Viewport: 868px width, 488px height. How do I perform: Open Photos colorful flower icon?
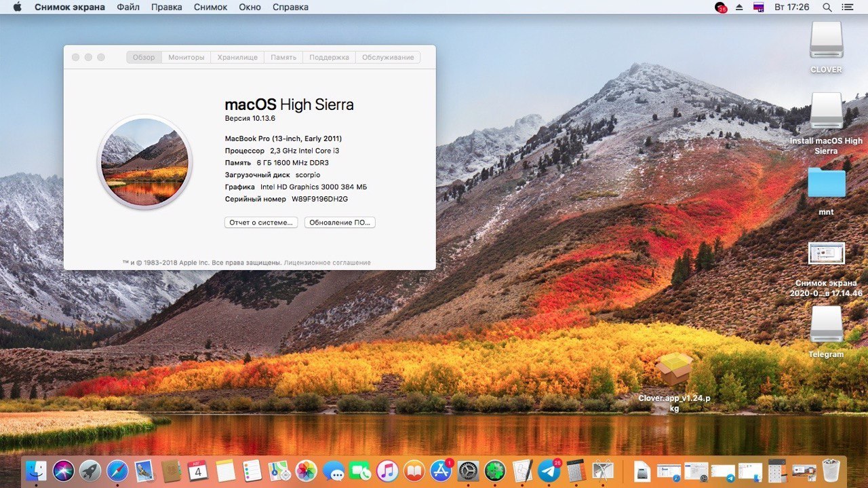click(x=306, y=470)
